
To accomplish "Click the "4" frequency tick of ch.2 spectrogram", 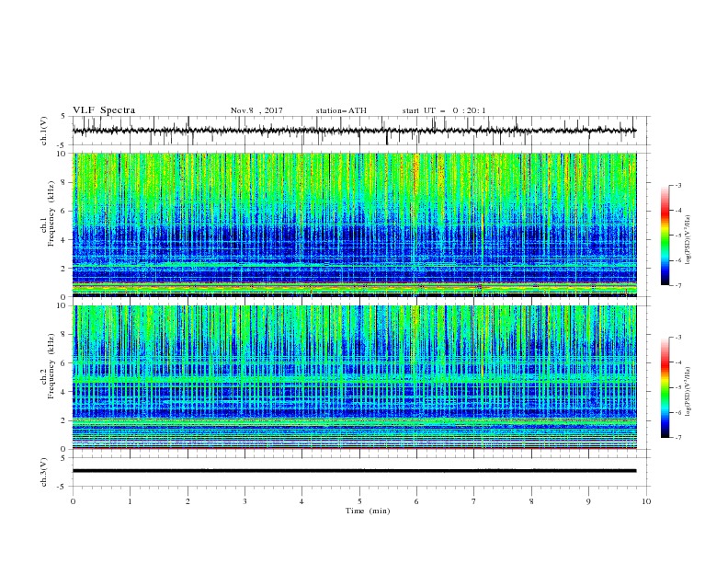I will (64, 392).
